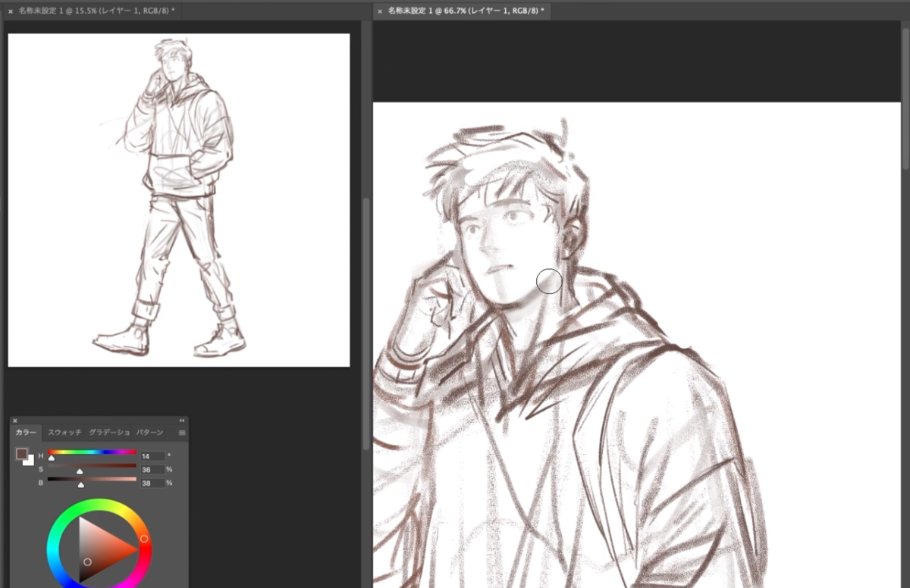Viewport: 910px width, 588px height.
Task: Close the 15.5% document tab
Action: (x=11, y=11)
